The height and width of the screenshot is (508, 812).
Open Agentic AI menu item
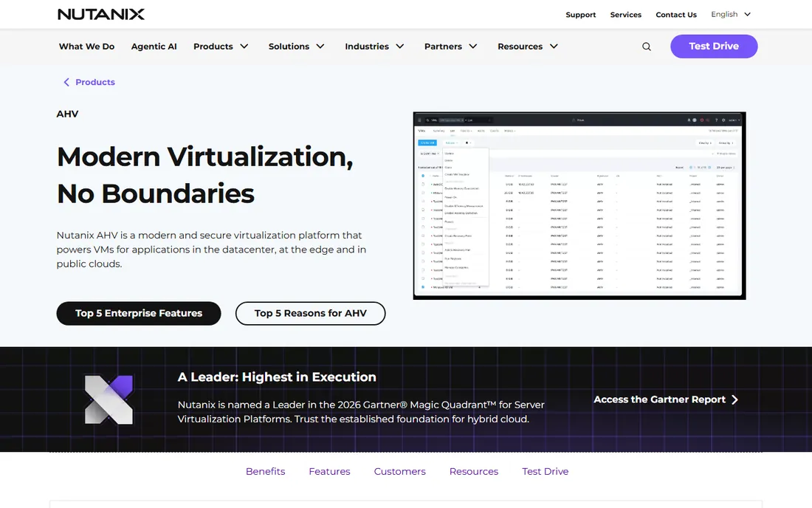click(154, 47)
